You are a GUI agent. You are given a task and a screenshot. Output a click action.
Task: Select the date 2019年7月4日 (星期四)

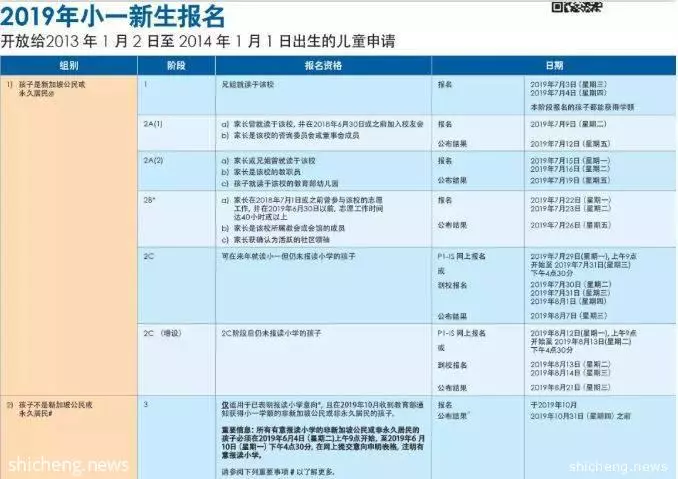(x=569, y=93)
